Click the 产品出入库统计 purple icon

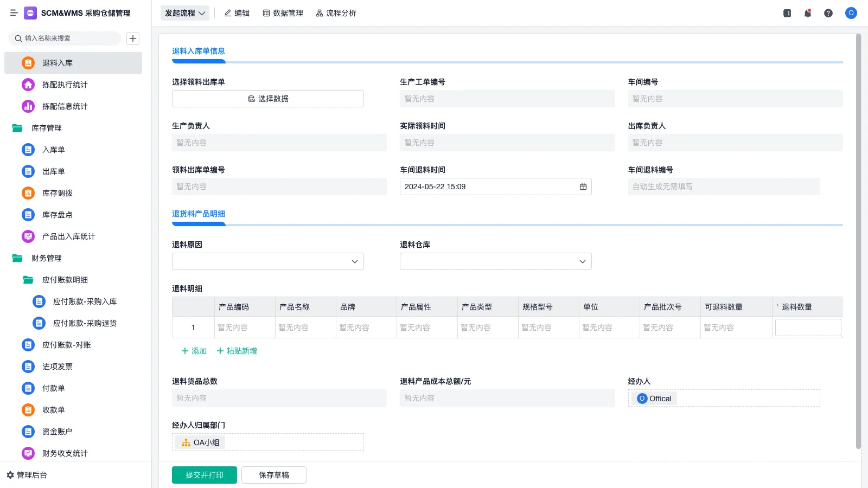[x=28, y=236]
